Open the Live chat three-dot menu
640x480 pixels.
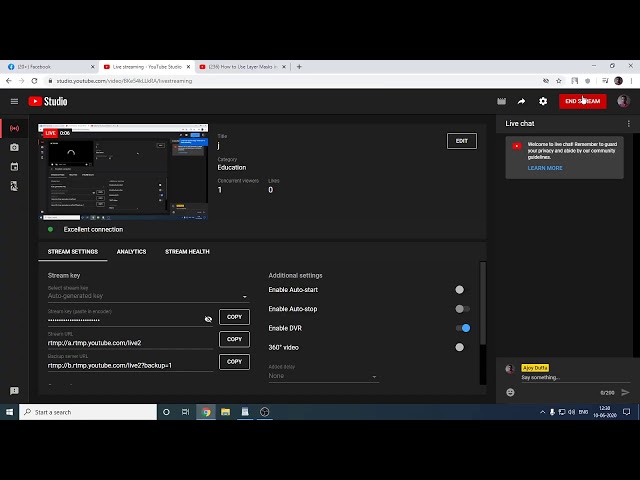(629, 123)
